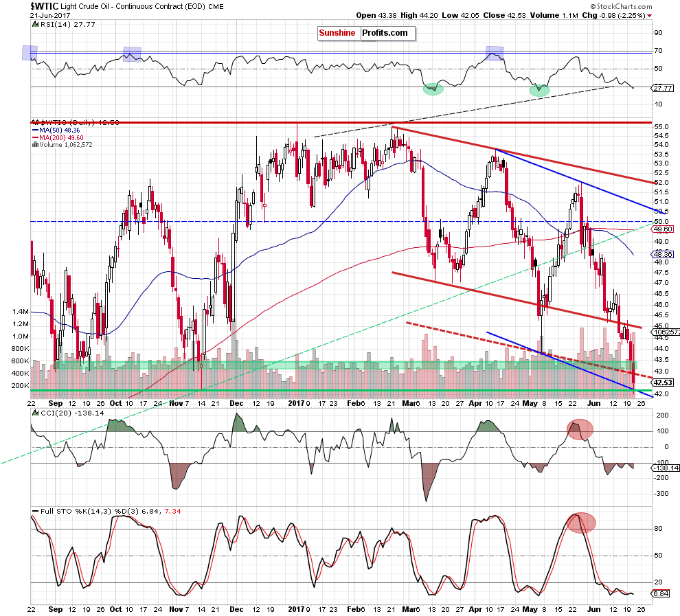Click the Dec label on price chart axis
The image size is (680, 616).
[x=236, y=403]
